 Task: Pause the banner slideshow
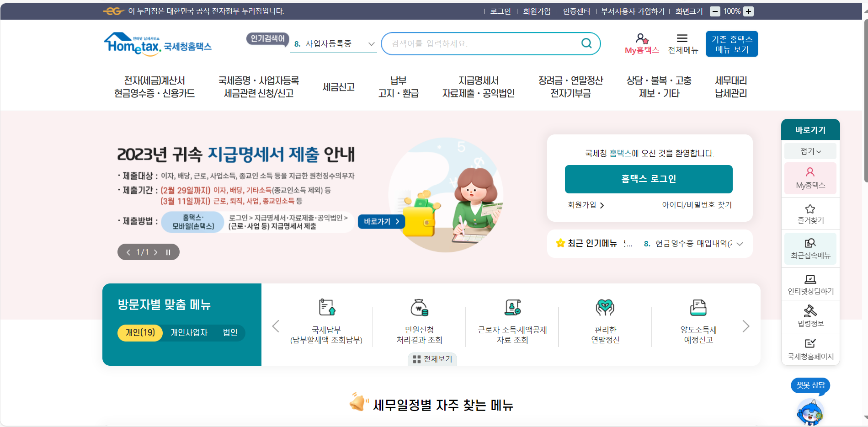tap(168, 252)
